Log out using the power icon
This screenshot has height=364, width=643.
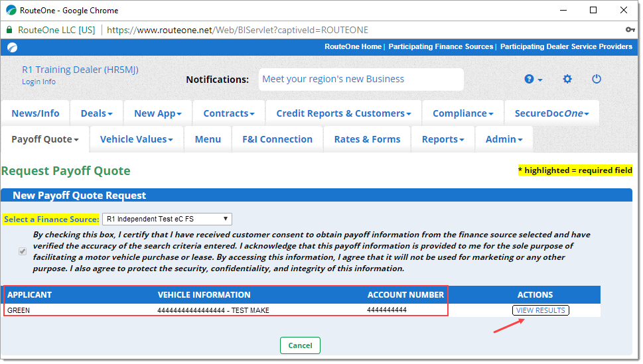[597, 79]
